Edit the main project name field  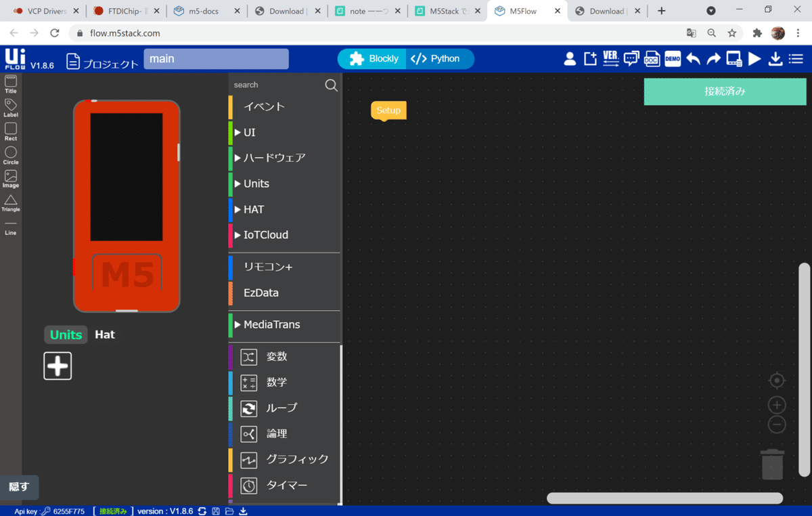coord(216,59)
